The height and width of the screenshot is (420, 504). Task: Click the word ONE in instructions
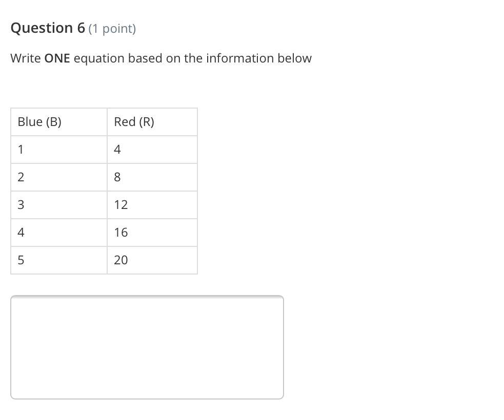pyautogui.click(x=57, y=58)
